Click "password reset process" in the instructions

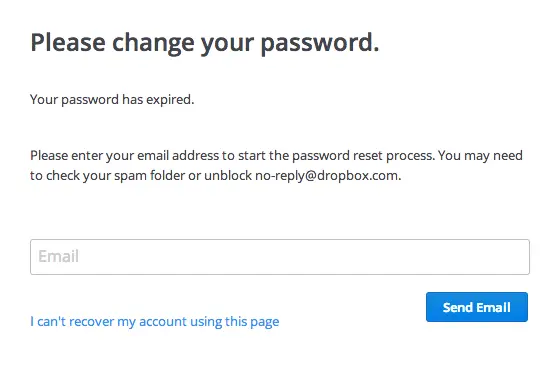tap(362, 156)
